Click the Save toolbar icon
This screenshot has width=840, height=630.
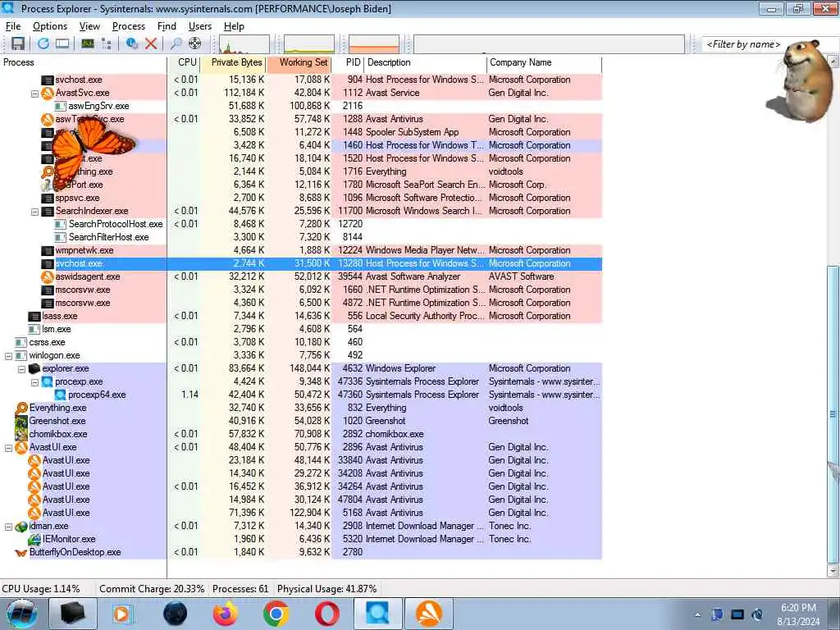point(18,44)
